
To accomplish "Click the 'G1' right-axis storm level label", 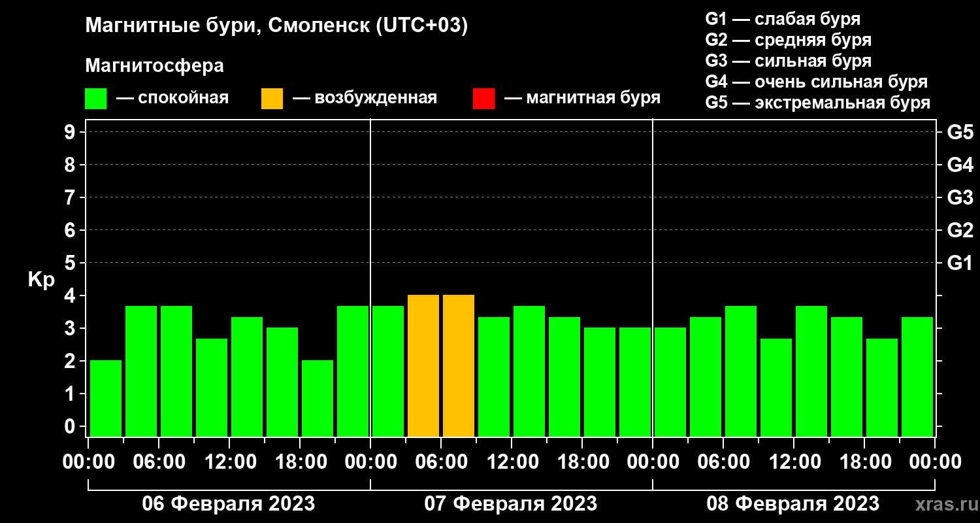I will [x=960, y=263].
